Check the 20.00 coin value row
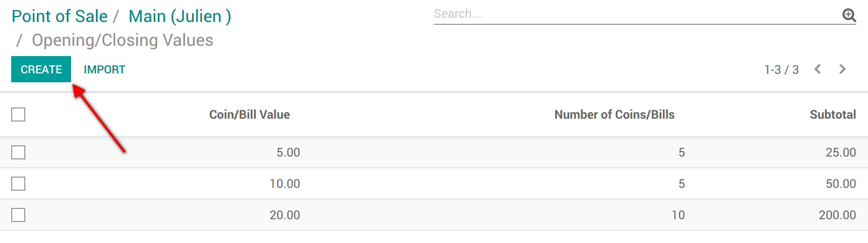This screenshot has height=243, width=868. [18, 215]
